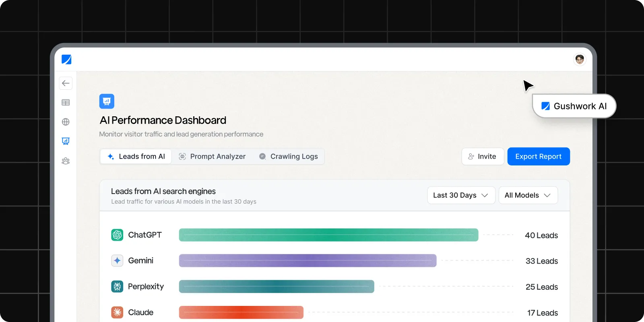Click the AI Performance Dashboard heading

click(x=163, y=120)
